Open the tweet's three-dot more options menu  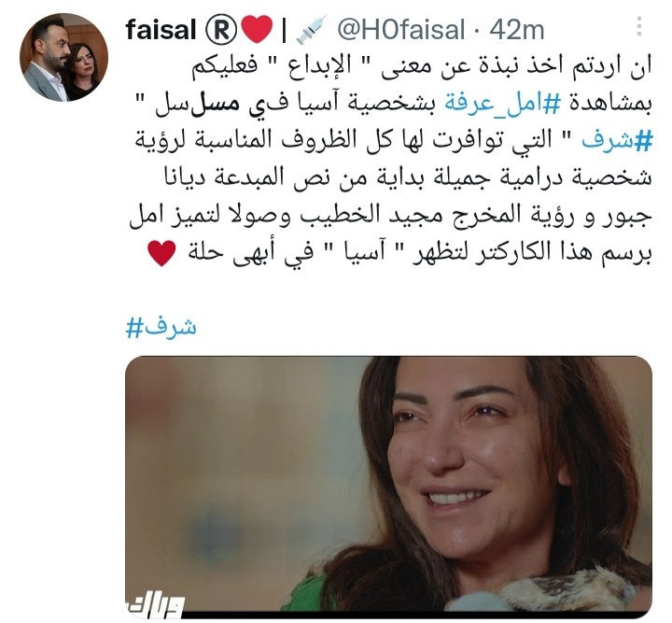click(x=639, y=26)
